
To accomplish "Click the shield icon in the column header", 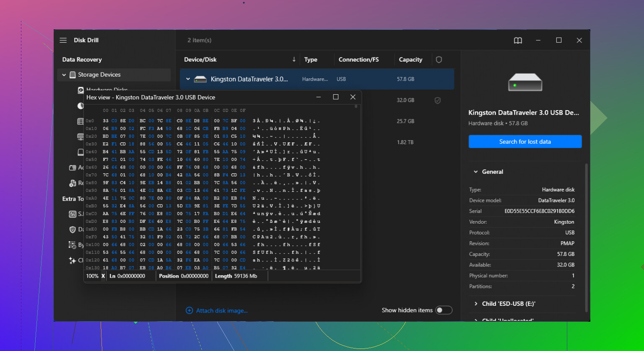I will 439,59.
